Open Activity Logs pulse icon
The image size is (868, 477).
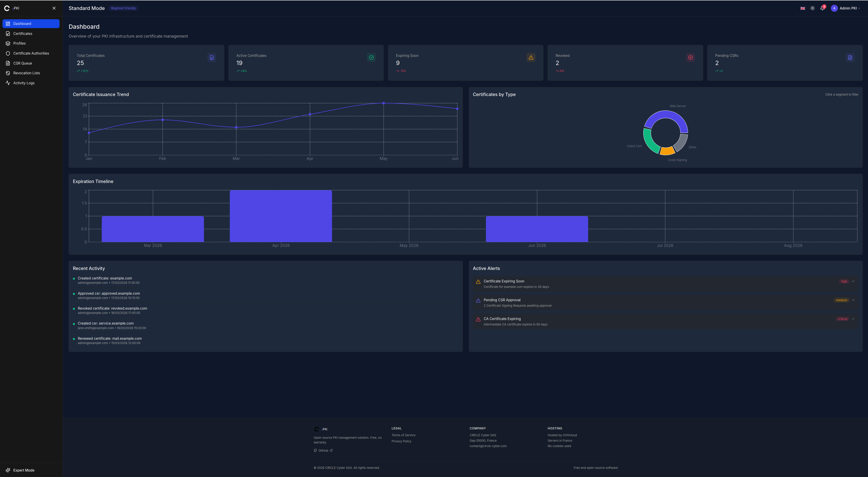tap(8, 83)
